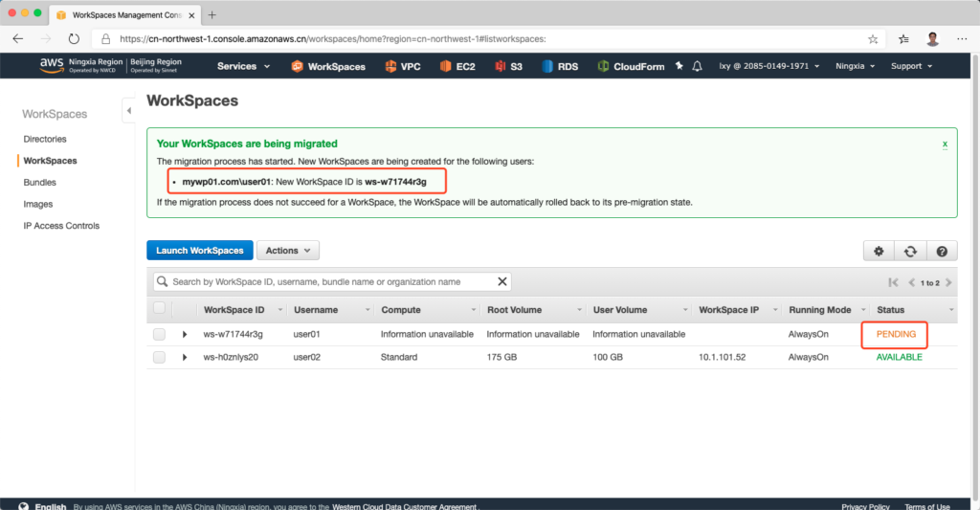
Task: Open Bundles in the sidebar
Action: [x=40, y=183]
